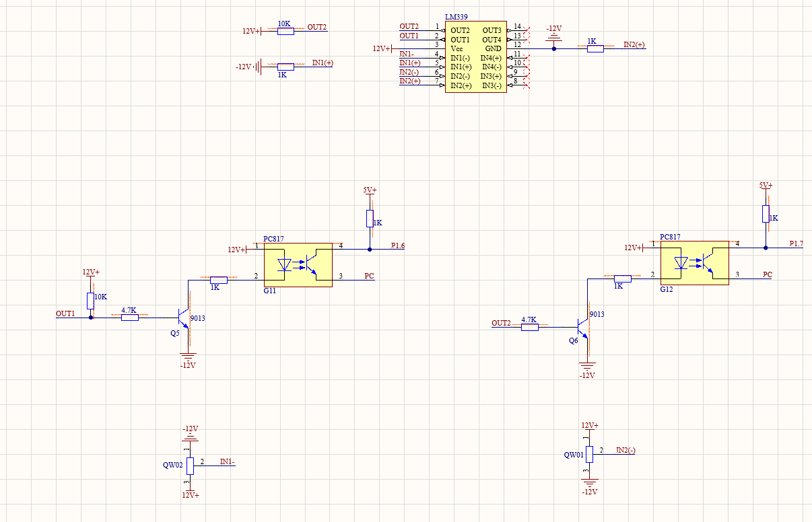Click the Q6 designator text
Viewport: 812px width, 522px height.
click(574, 341)
